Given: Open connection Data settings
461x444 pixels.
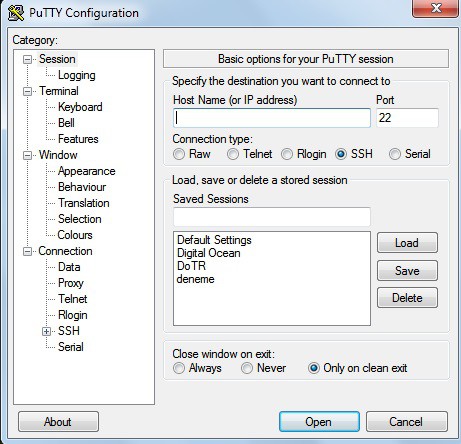Looking at the screenshot, I should [69, 267].
